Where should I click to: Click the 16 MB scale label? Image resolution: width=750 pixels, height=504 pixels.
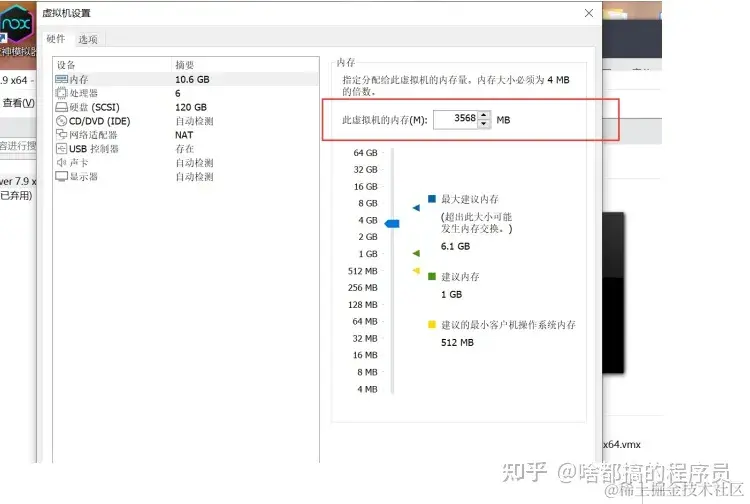click(x=365, y=355)
